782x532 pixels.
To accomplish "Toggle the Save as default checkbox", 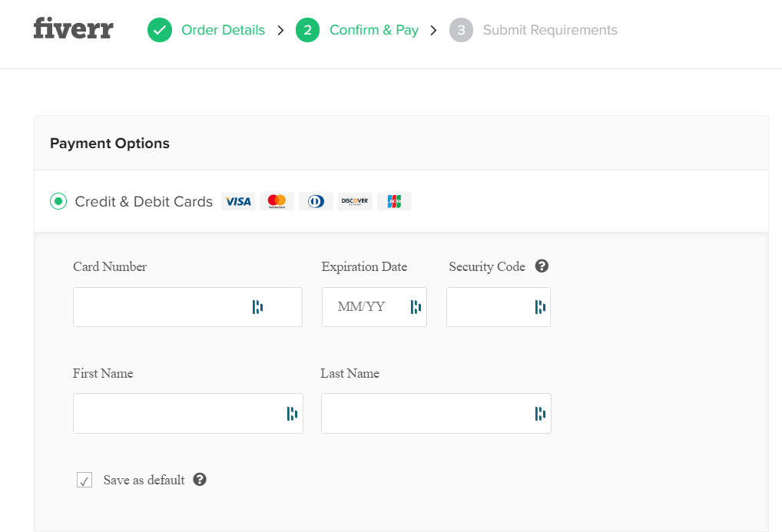I will tap(84, 481).
